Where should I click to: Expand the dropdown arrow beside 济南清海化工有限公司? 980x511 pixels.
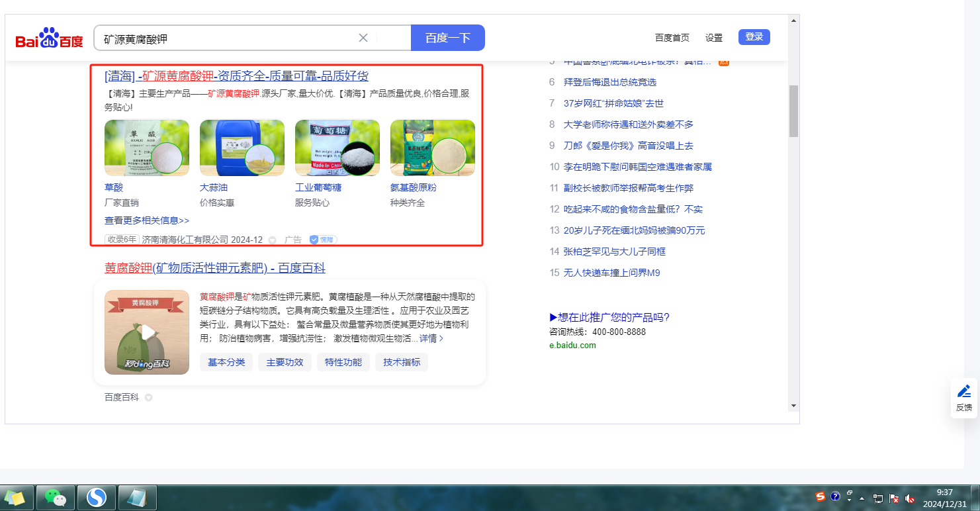272,240
